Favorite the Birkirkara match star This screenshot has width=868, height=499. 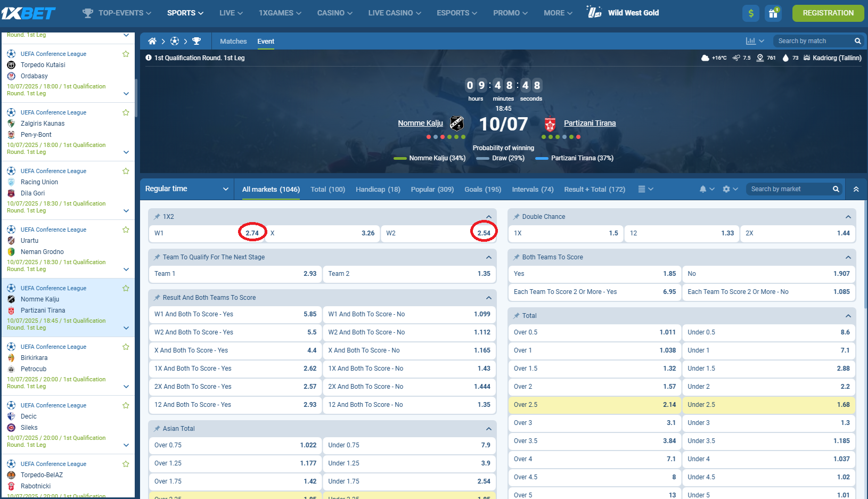126,347
